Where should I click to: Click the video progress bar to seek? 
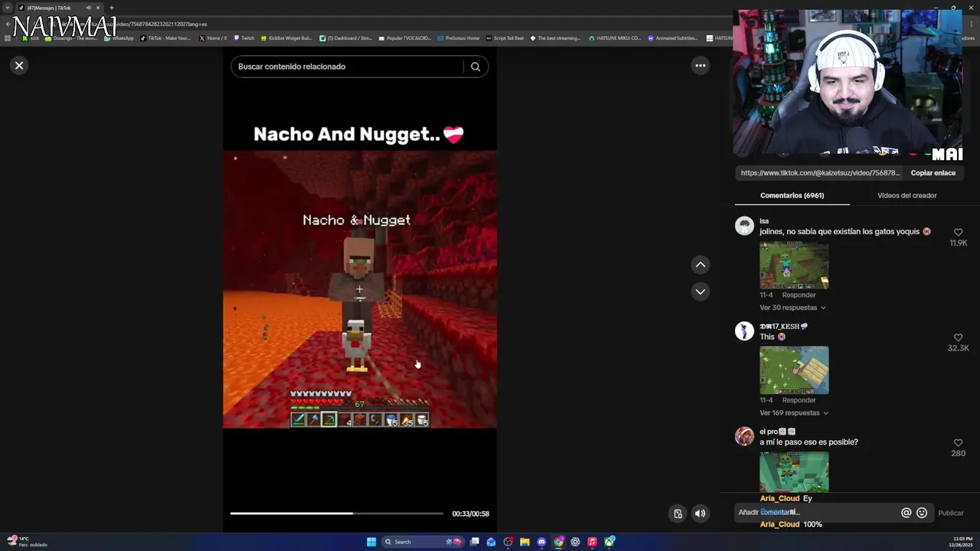click(x=337, y=514)
